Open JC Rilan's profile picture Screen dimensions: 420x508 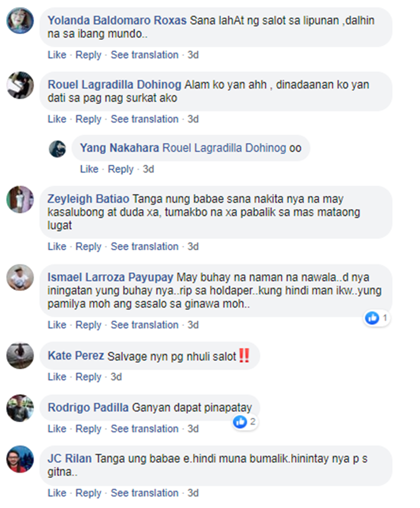[x=20, y=459]
